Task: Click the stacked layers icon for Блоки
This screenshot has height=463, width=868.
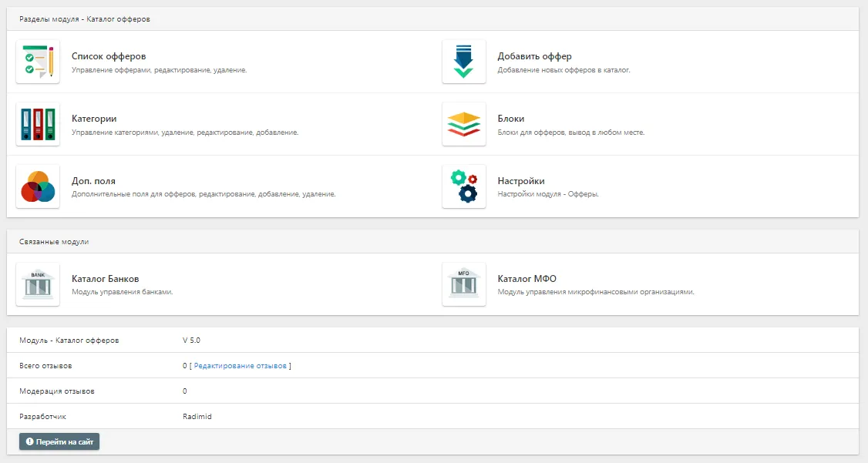Action: [463, 124]
